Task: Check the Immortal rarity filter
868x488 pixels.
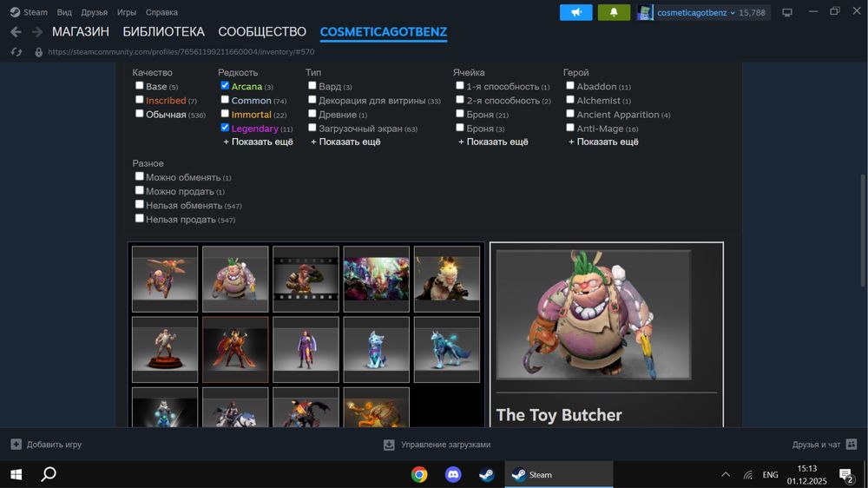Action: pyautogui.click(x=225, y=114)
